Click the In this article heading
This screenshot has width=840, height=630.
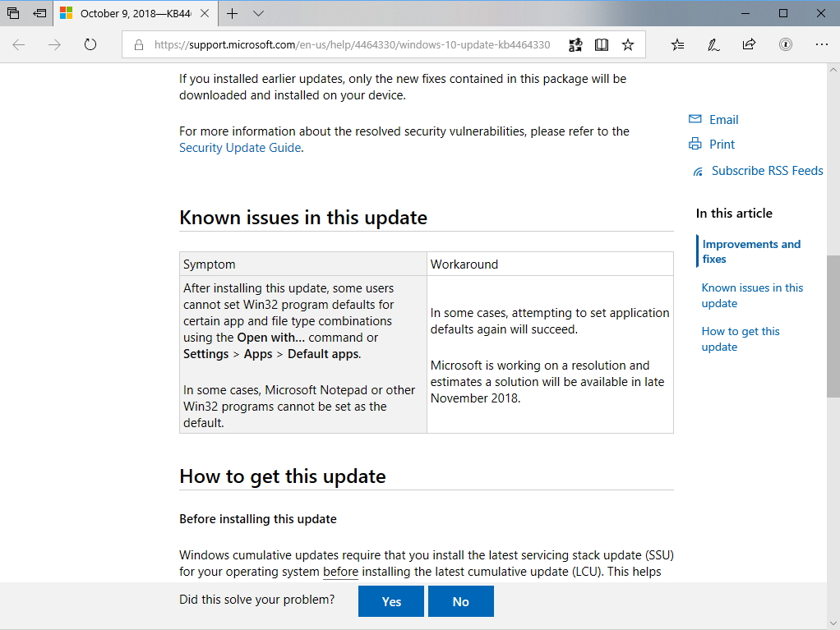(734, 214)
